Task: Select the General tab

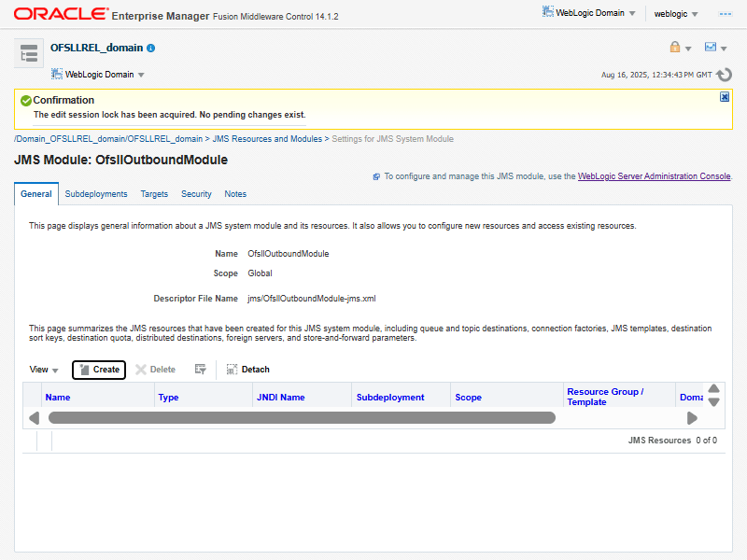Action: [x=36, y=194]
